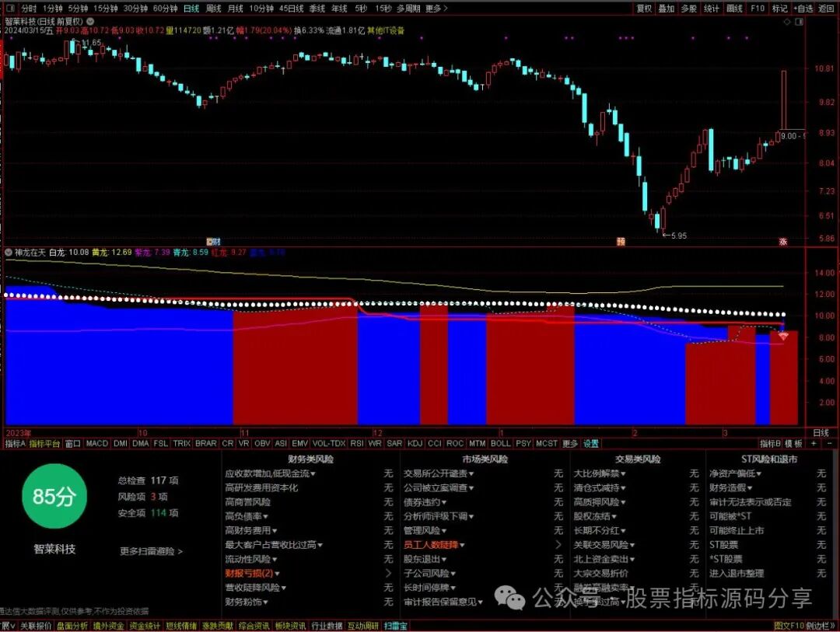Viewport: 840px width, 632px height.
Task: Click the 指标B button
Action: (770, 443)
